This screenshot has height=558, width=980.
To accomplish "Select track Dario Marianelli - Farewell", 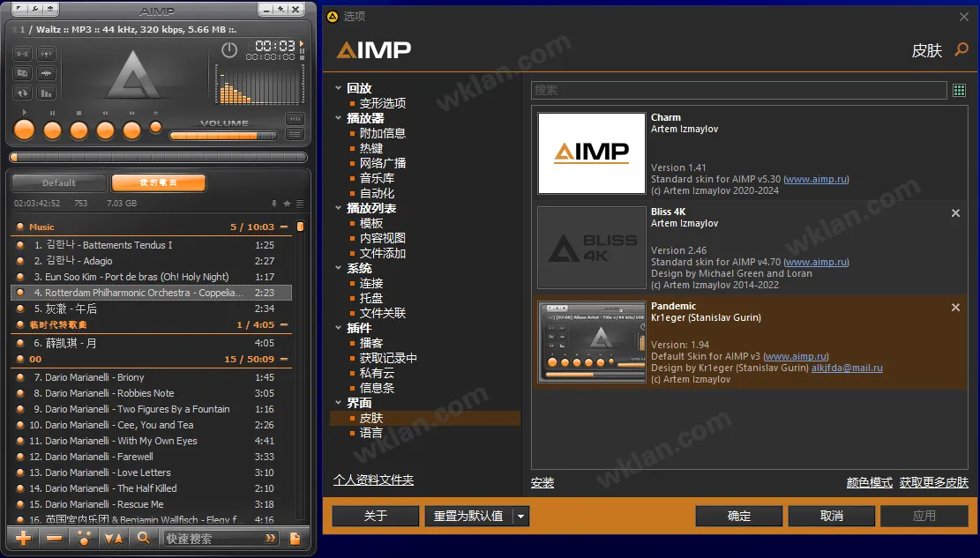I will (x=151, y=457).
